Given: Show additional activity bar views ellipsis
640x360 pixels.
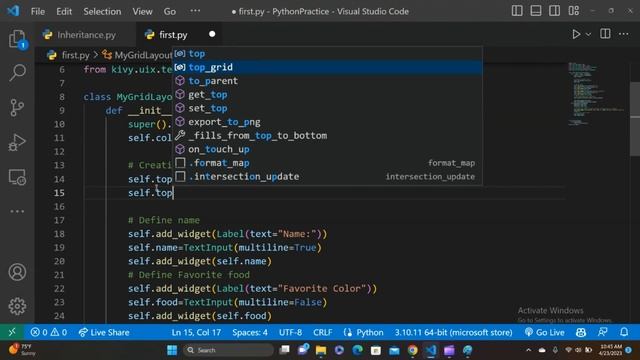Looking at the screenshot, I should (17, 211).
